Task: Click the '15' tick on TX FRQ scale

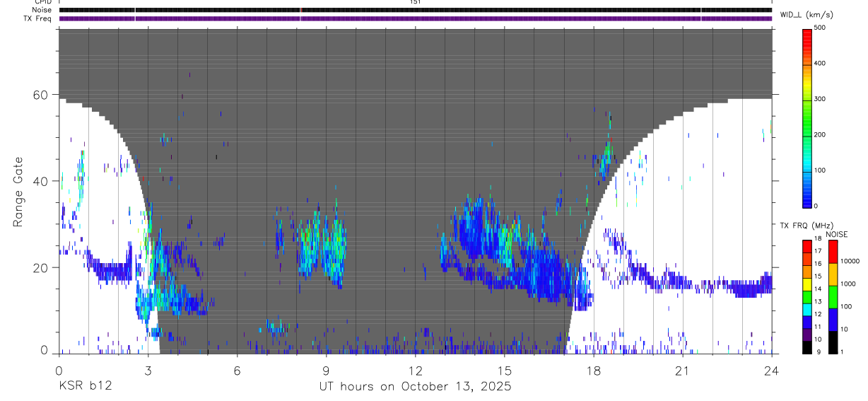Action: point(818,277)
